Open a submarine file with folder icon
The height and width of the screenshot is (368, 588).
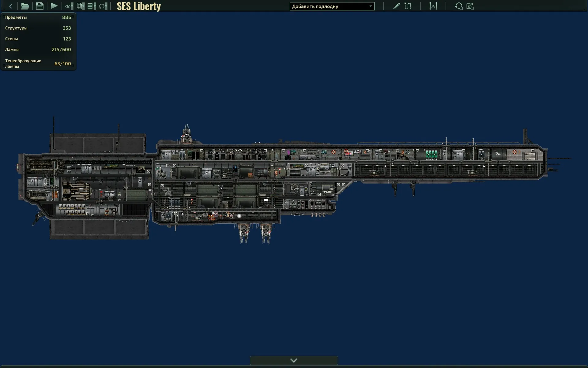pyautogui.click(x=25, y=6)
